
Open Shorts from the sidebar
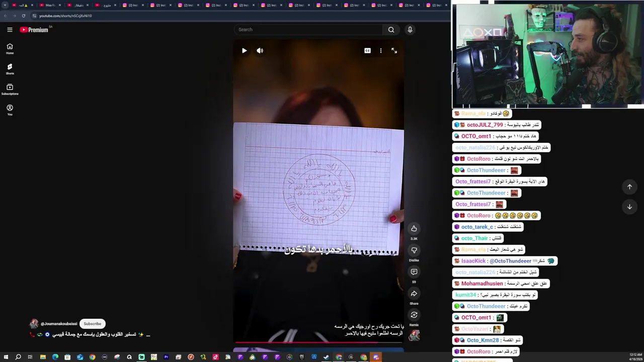tap(10, 69)
